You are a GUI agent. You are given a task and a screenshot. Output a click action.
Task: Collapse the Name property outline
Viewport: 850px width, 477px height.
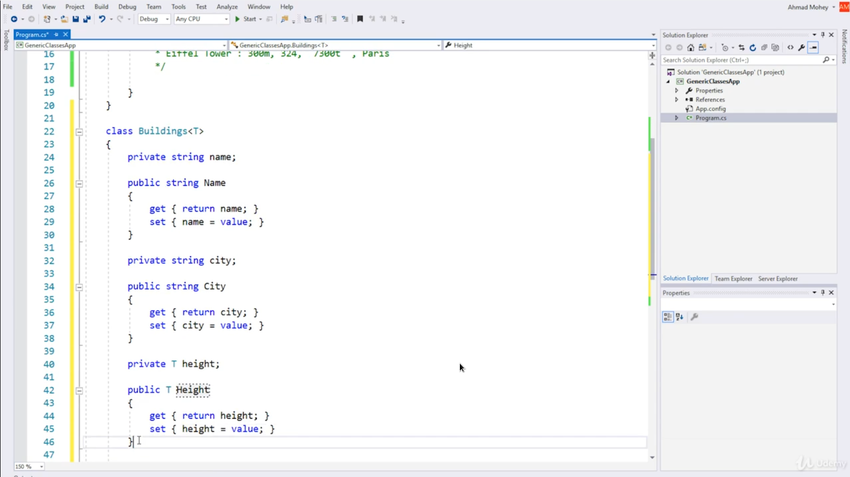(79, 183)
